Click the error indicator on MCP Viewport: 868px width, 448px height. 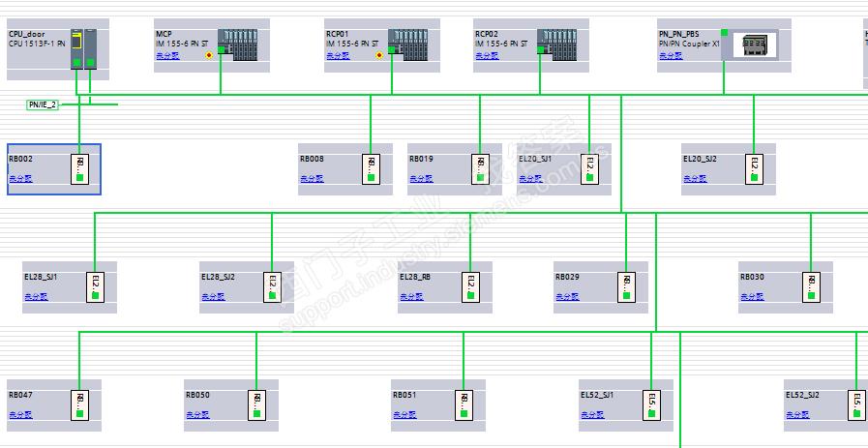[209, 55]
